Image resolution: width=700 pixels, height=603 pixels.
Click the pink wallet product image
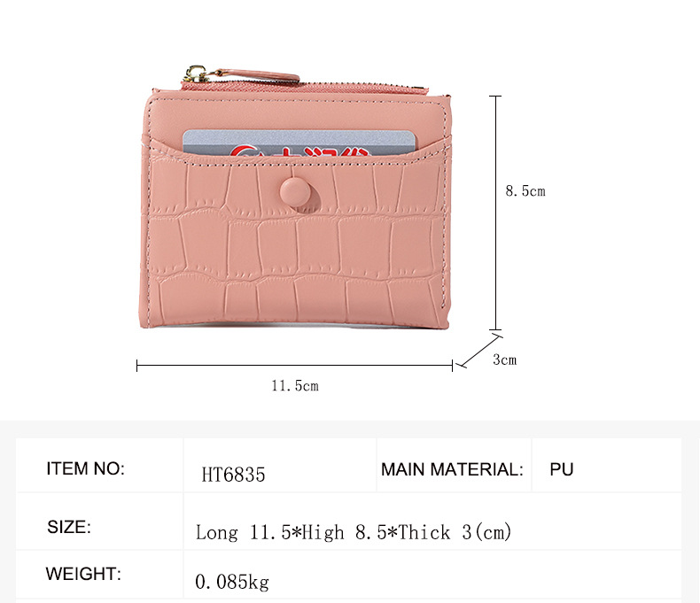coord(296,197)
